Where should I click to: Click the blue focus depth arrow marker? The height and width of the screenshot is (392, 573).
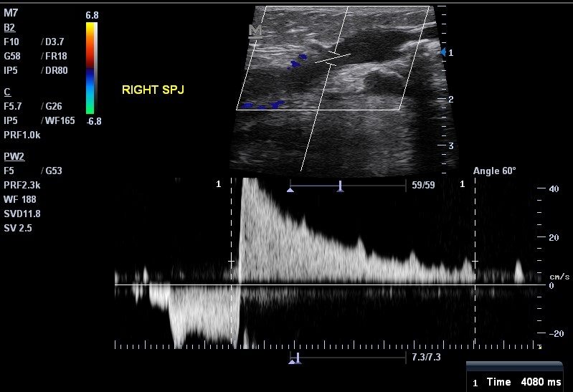point(443,52)
